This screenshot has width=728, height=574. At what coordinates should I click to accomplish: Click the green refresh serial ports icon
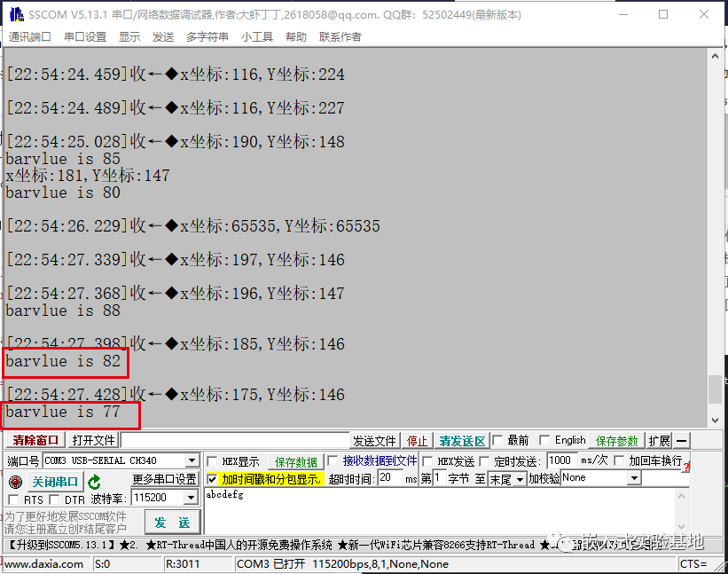click(x=94, y=482)
